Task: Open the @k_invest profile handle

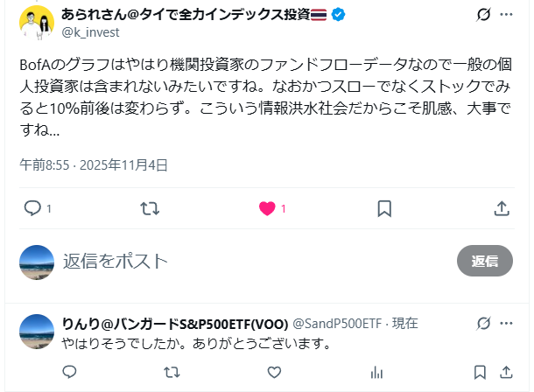Action: click(x=90, y=32)
